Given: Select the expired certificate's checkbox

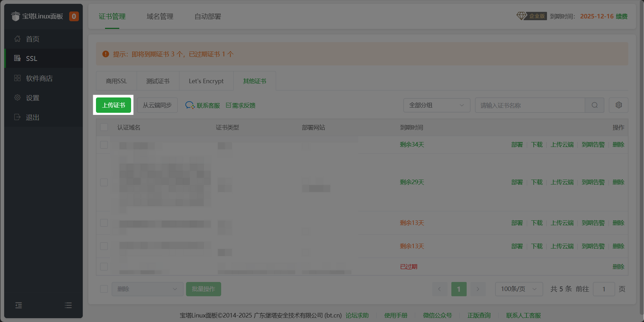Looking at the screenshot, I should click(x=104, y=266).
